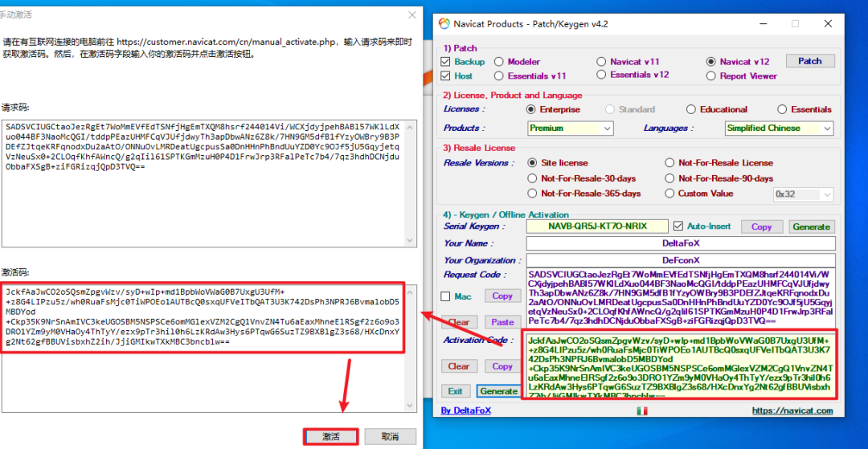Close the manual activation dialog
This screenshot has height=449, width=868.
411,15
